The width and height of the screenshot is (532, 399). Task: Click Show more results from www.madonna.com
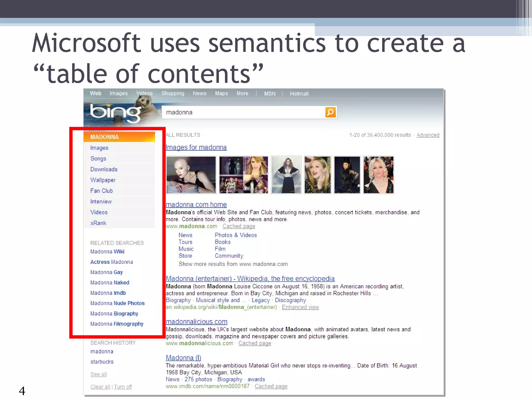233,264
